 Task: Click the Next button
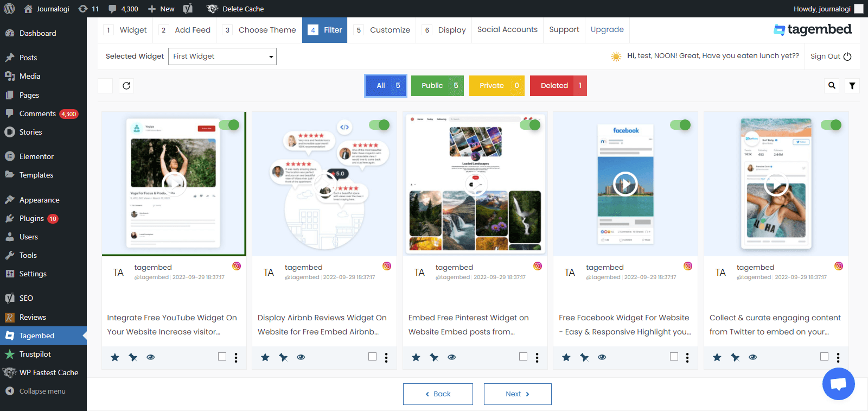518,394
